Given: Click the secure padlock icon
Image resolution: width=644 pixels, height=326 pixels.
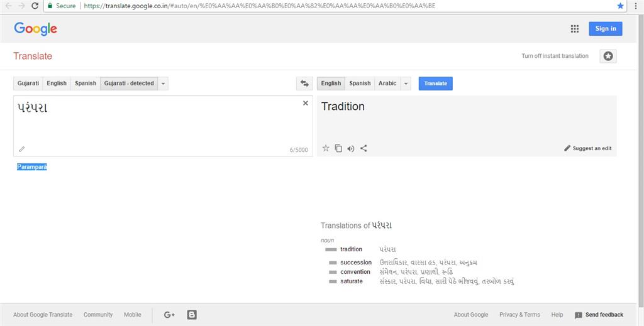Looking at the screenshot, I should 50,6.
